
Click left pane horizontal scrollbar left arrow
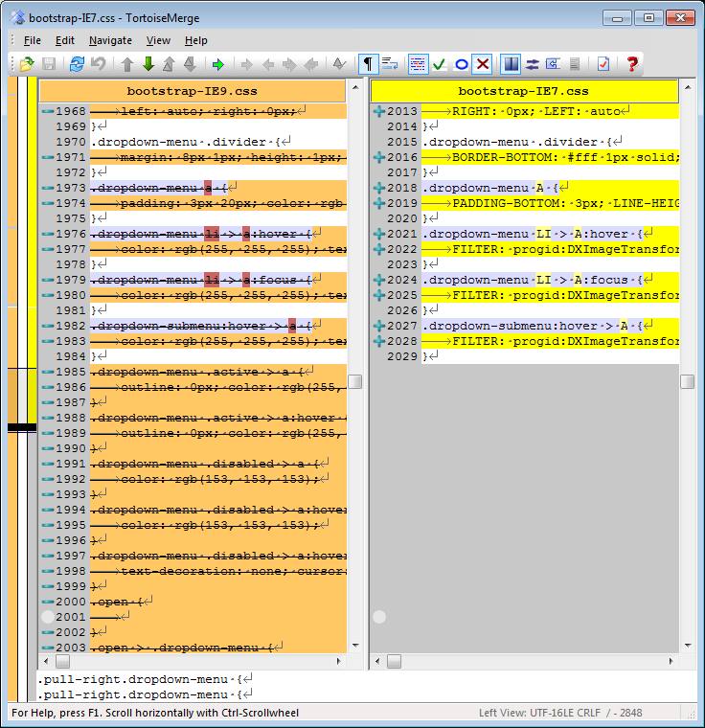tap(46, 661)
